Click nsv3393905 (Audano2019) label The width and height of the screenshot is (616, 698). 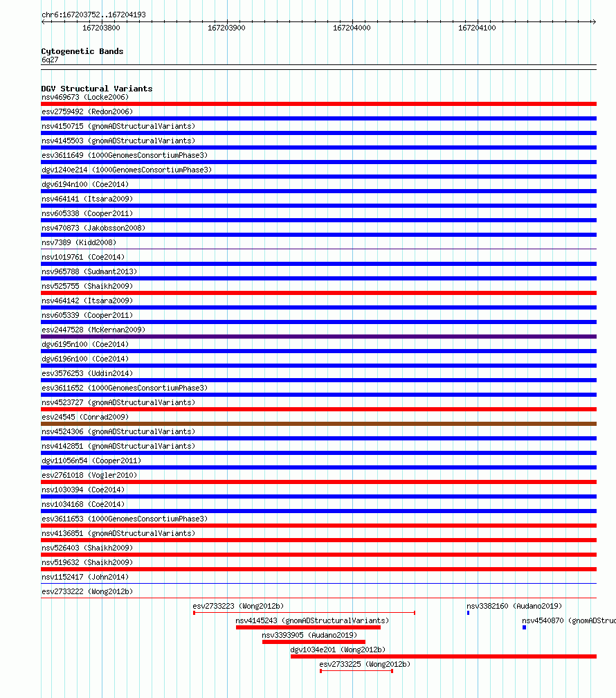point(309,635)
